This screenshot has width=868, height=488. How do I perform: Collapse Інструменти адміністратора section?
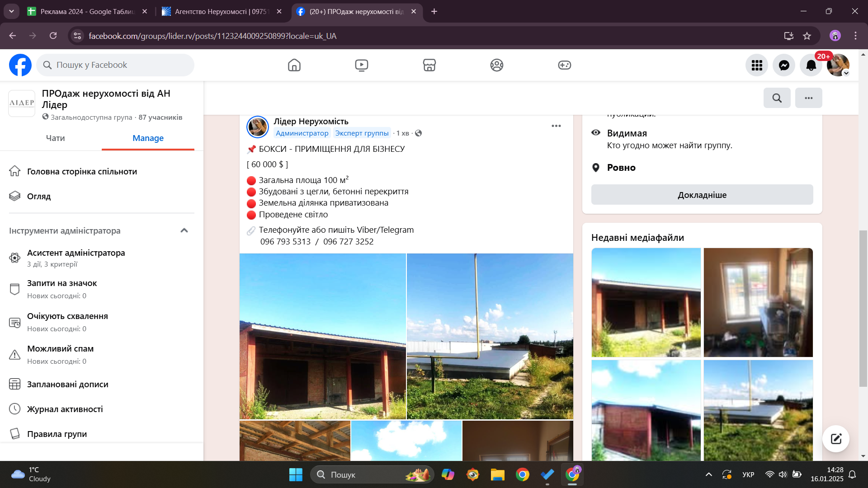[184, 230]
